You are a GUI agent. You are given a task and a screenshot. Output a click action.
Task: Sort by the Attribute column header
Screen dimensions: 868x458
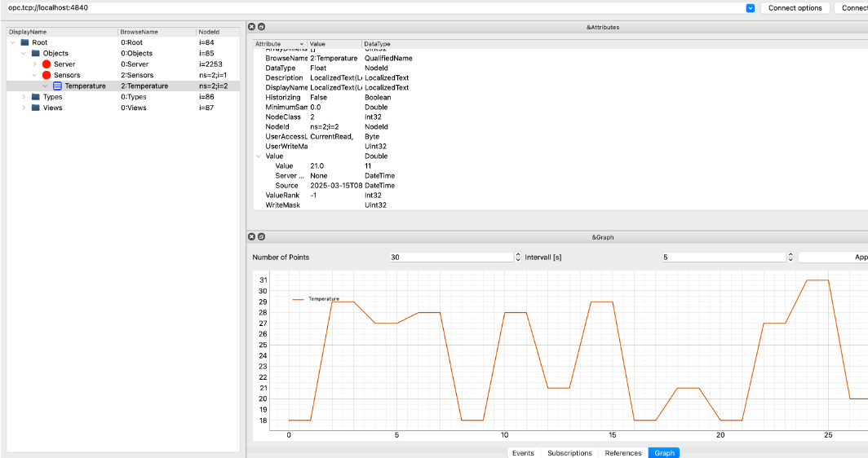(x=277, y=43)
